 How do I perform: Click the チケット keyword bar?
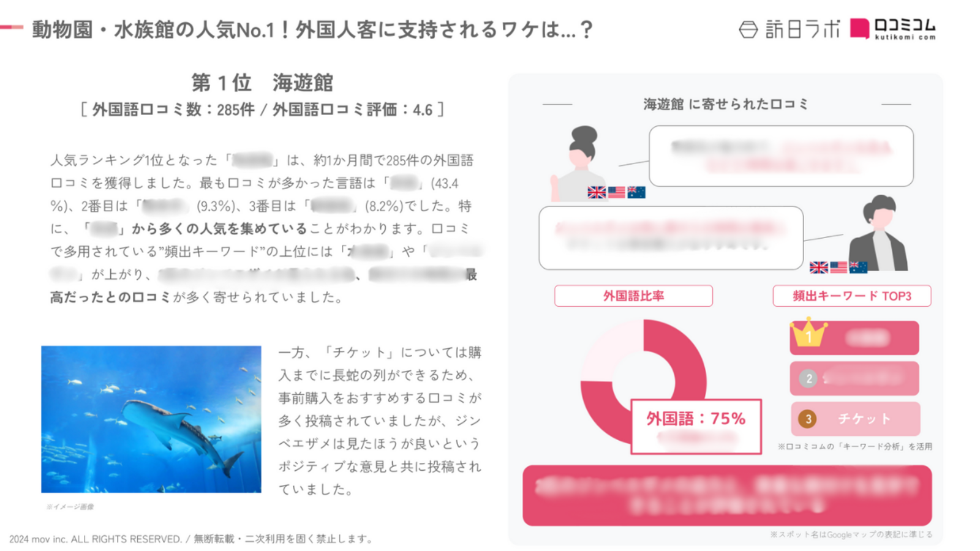tap(855, 419)
